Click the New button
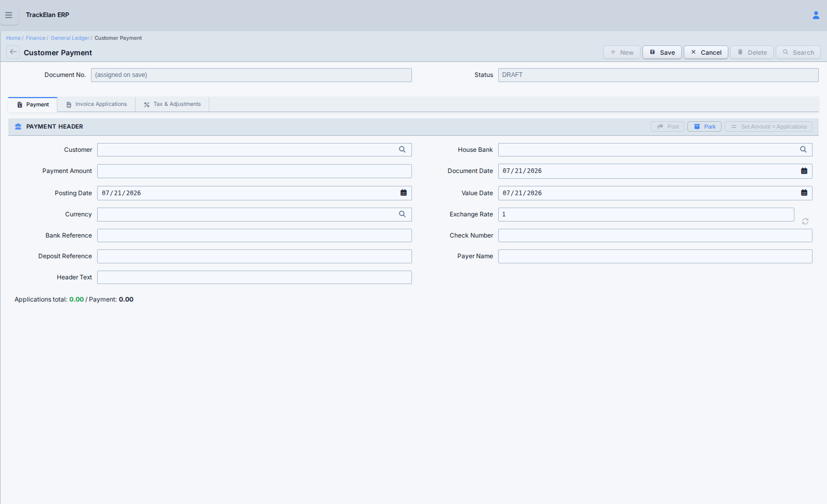Screen dimensions: 827x504 pyautogui.click(x=622, y=52)
